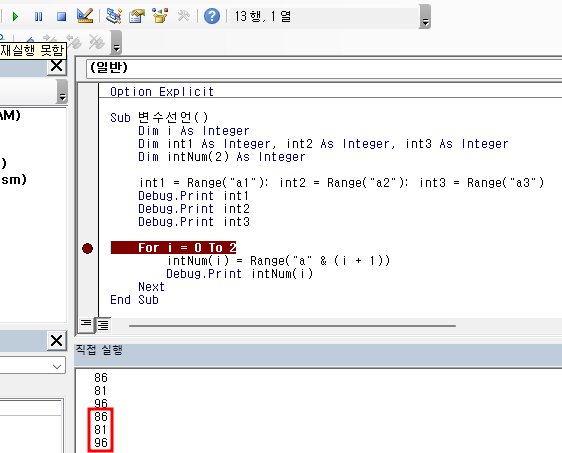This screenshot has width=562, height=453.
Task: Click the Reset stop square icon
Action: pos(62,16)
